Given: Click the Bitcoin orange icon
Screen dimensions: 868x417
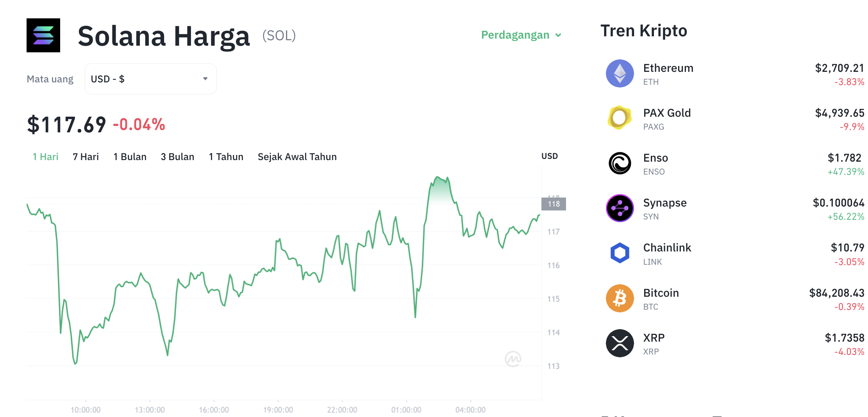Looking at the screenshot, I should pyautogui.click(x=620, y=298).
